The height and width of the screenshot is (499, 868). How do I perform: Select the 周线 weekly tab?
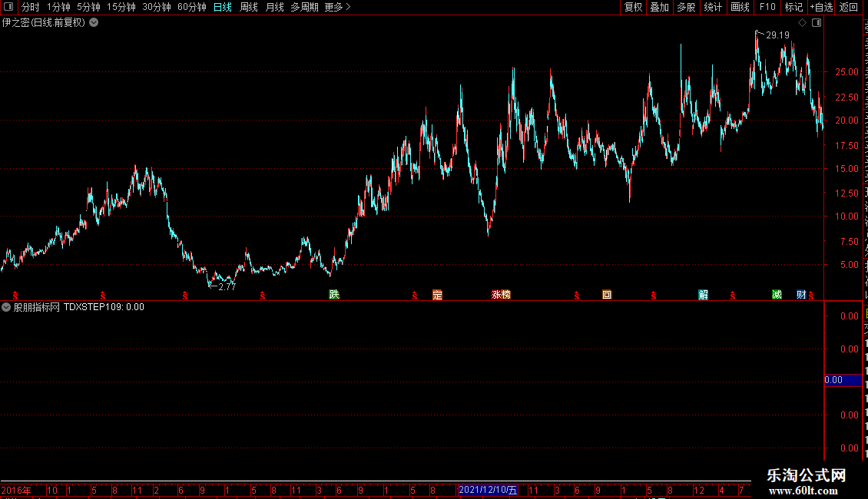click(249, 7)
